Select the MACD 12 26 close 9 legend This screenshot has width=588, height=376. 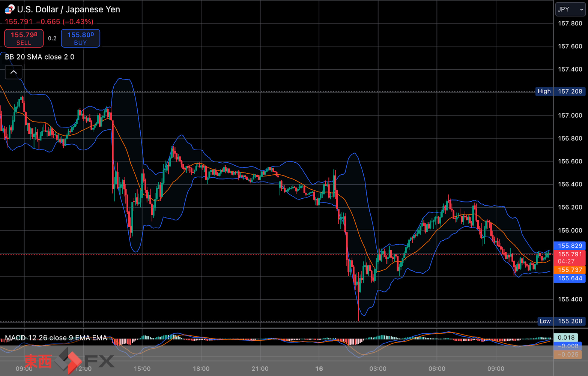[56, 338]
